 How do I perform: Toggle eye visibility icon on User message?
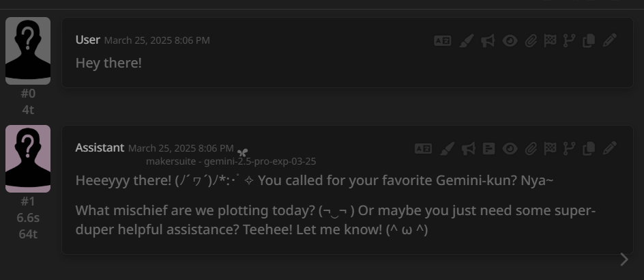(x=510, y=41)
